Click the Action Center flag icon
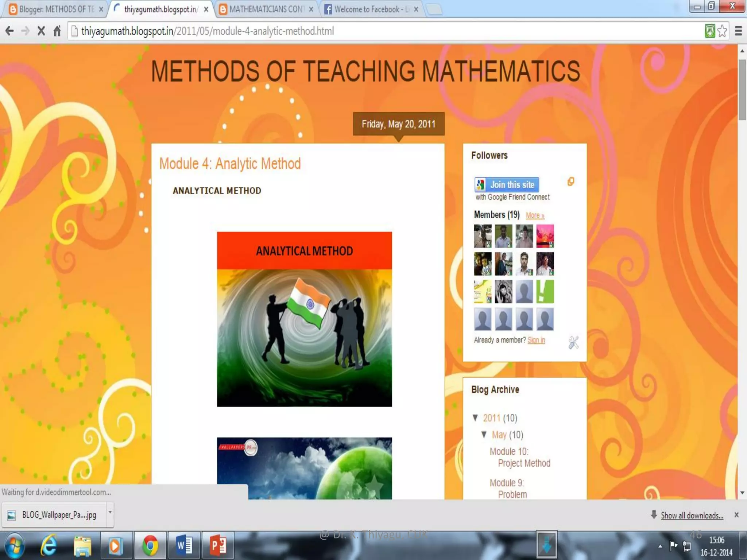The width and height of the screenshot is (747, 560). click(673, 545)
